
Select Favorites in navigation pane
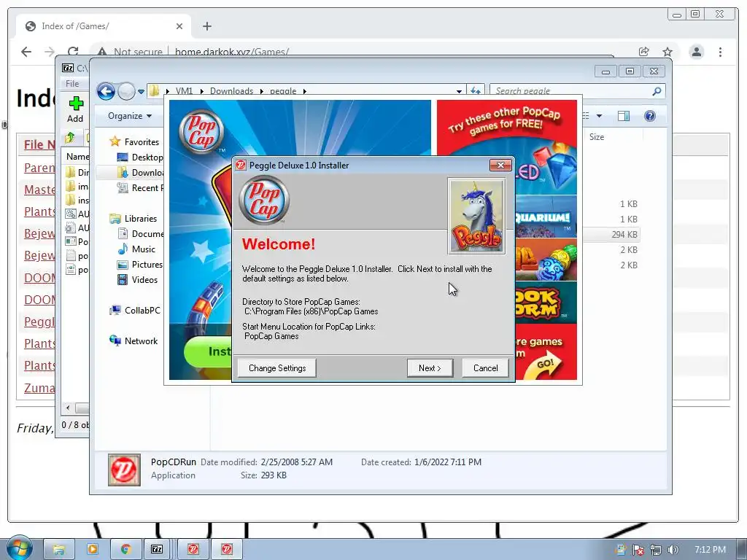coord(142,142)
